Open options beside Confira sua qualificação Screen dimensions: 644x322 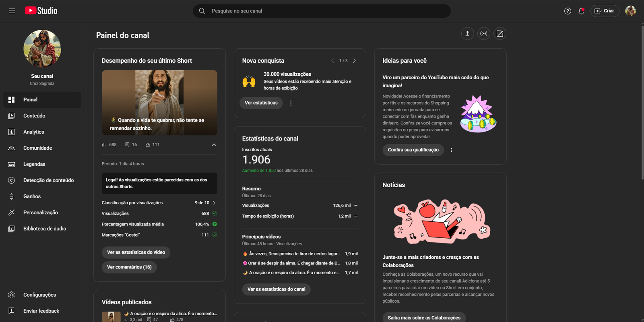click(x=452, y=150)
